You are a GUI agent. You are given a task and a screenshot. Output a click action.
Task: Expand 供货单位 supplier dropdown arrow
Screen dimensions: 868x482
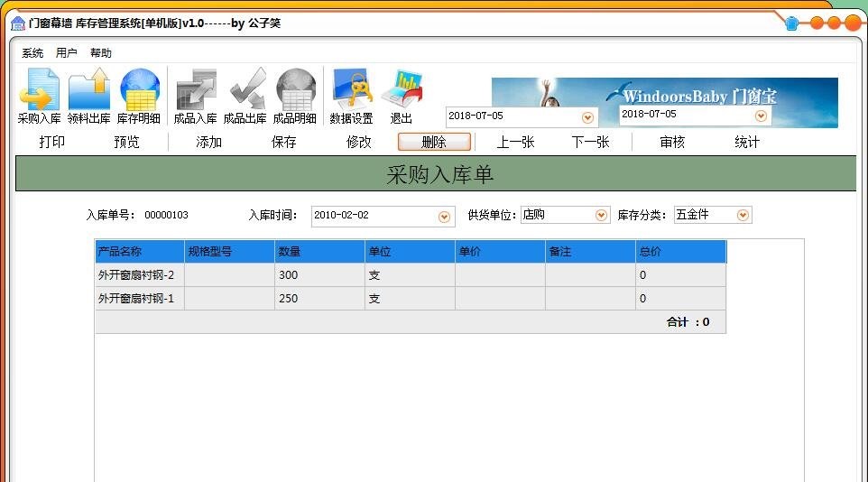coord(601,215)
